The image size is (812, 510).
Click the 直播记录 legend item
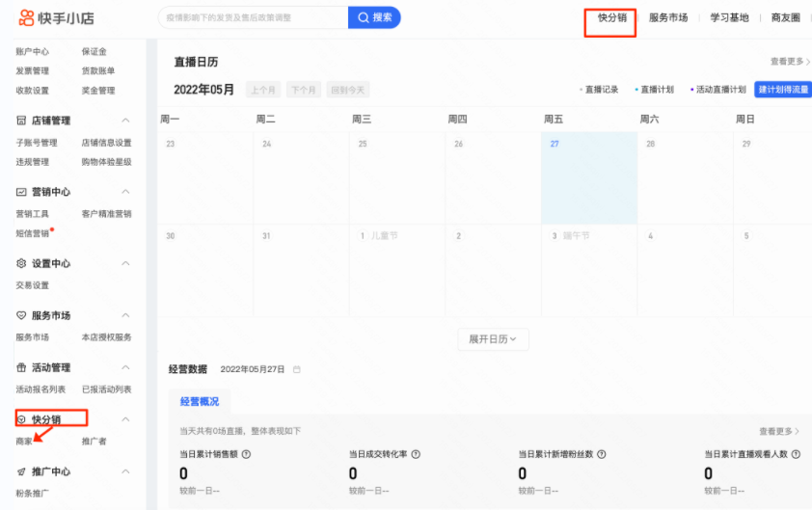(599, 90)
